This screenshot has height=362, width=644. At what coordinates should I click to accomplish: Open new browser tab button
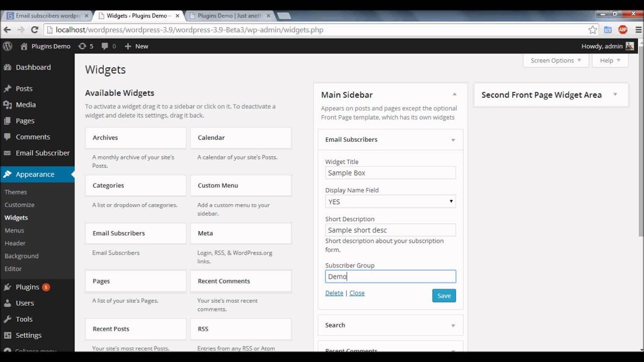[283, 16]
